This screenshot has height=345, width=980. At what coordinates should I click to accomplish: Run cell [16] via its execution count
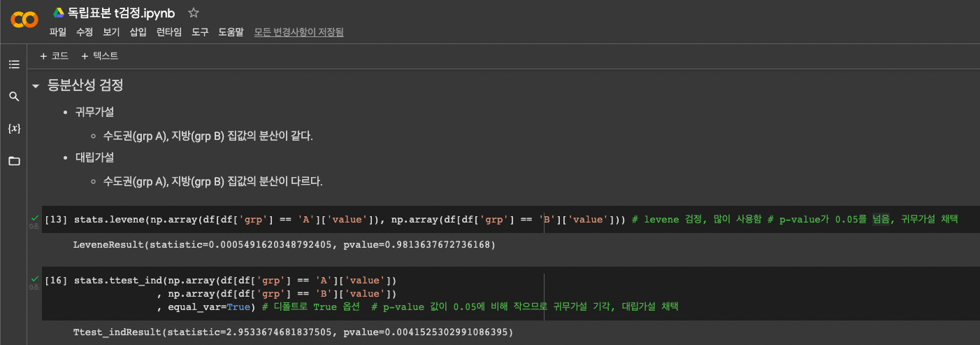point(56,280)
